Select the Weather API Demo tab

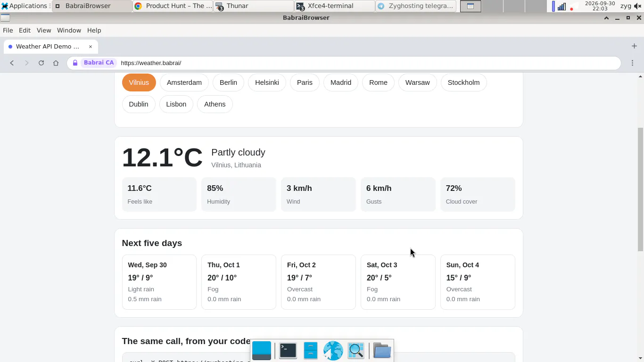pyautogui.click(x=51, y=47)
